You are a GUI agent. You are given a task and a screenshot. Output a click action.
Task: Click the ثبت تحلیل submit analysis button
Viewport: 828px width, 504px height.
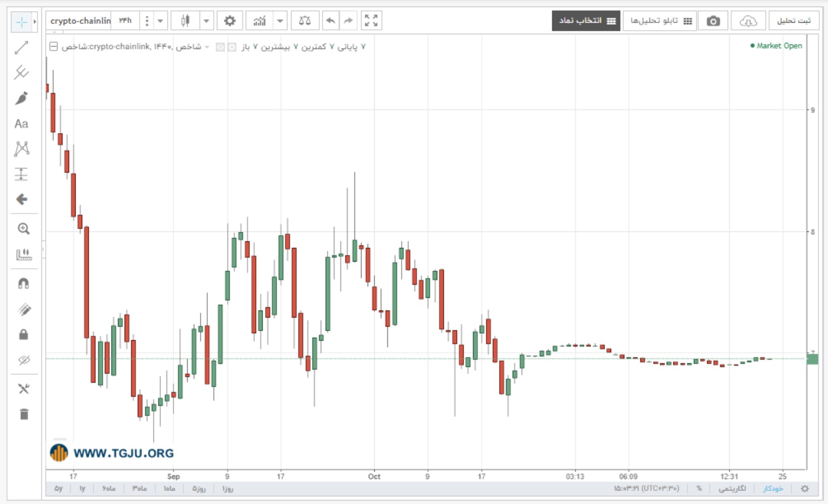[794, 21]
